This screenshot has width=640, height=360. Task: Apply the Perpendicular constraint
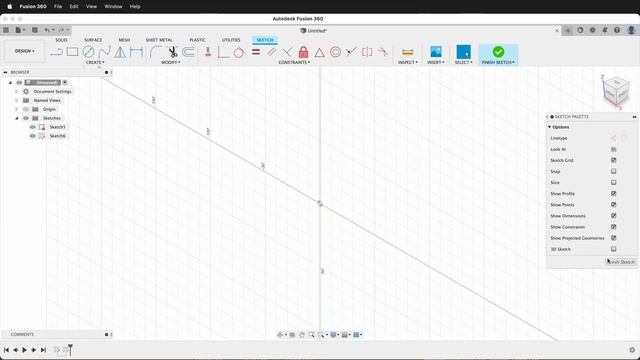point(287,52)
